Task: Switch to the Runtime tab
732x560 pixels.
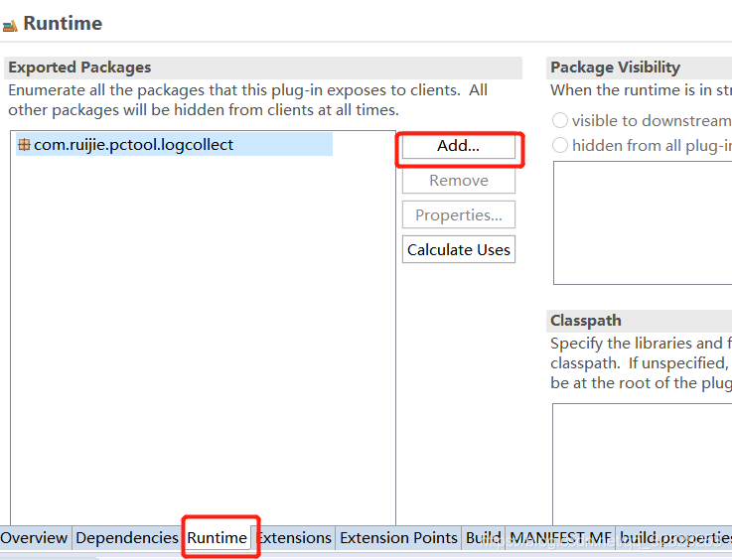Action: tap(218, 538)
